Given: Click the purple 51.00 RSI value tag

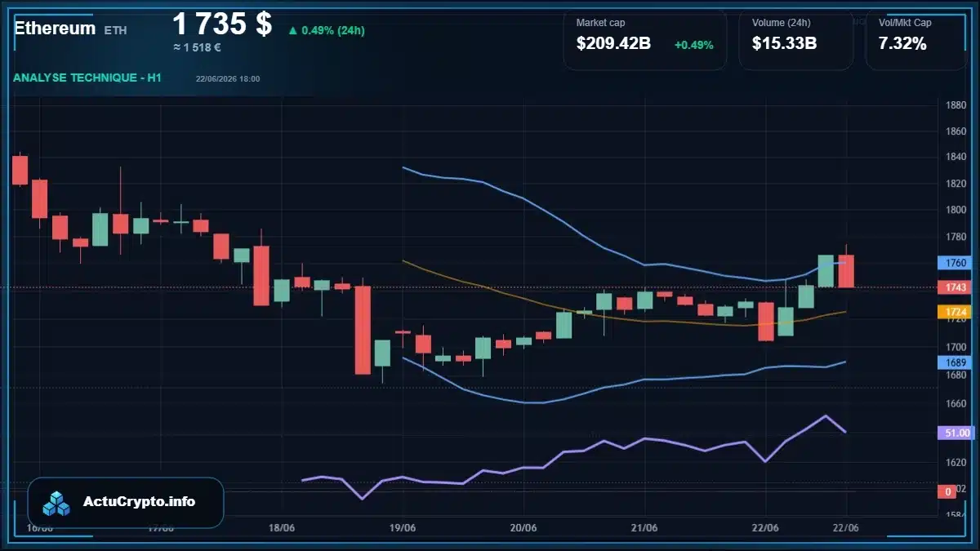Looking at the screenshot, I should coord(956,433).
